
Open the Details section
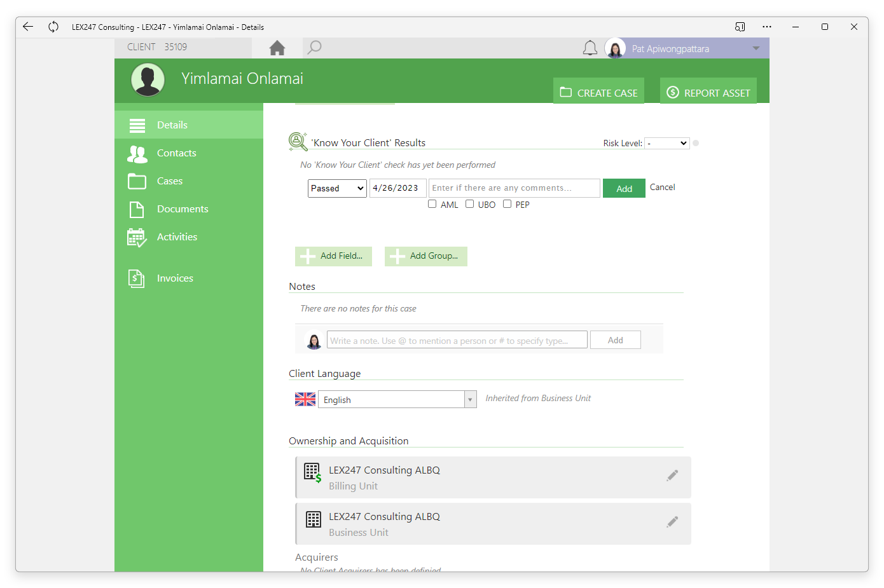189,125
